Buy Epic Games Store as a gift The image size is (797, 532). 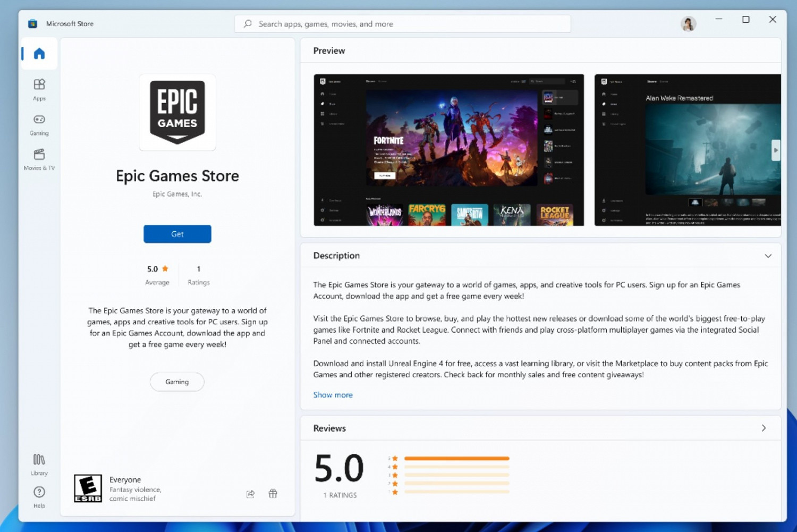273,493
